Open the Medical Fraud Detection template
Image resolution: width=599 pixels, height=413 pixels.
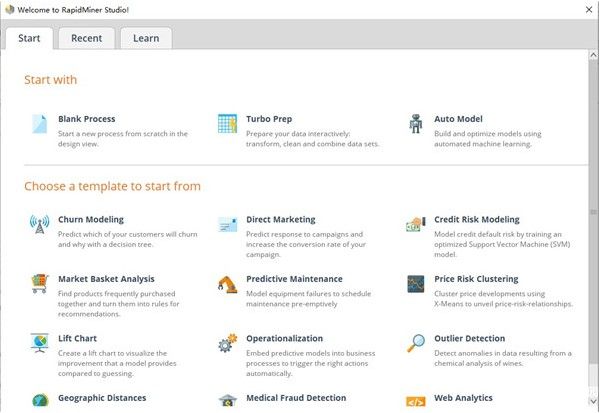[x=296, y=398]
